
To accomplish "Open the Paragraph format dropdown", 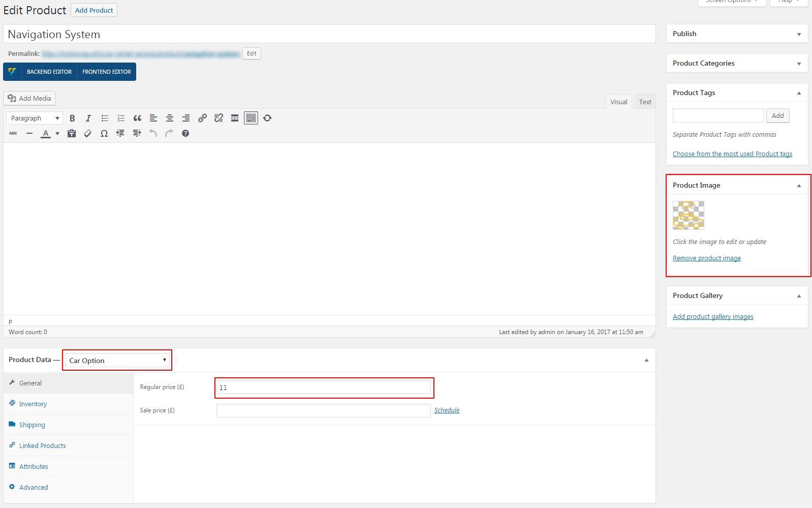I will [x=35, y=118].
